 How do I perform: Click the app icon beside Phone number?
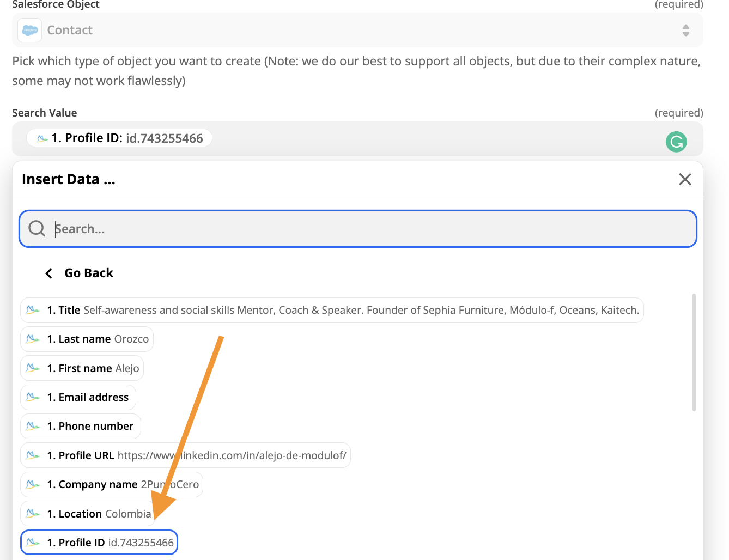[x=33, y=426]
